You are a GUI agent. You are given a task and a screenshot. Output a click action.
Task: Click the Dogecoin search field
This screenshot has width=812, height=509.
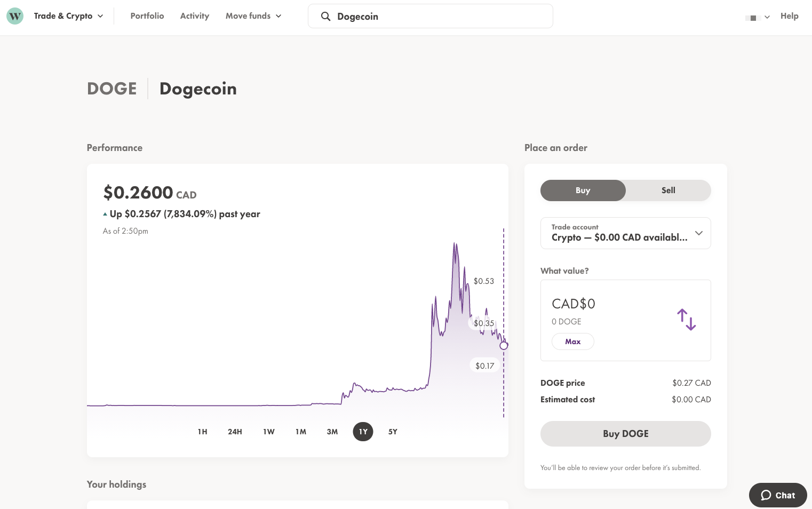click(431, 16)
